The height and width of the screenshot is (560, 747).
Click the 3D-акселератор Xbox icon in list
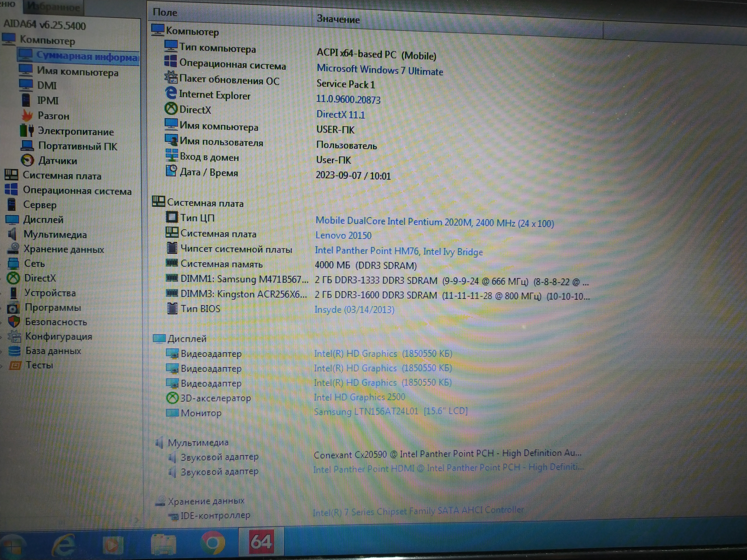click(172, 398)
